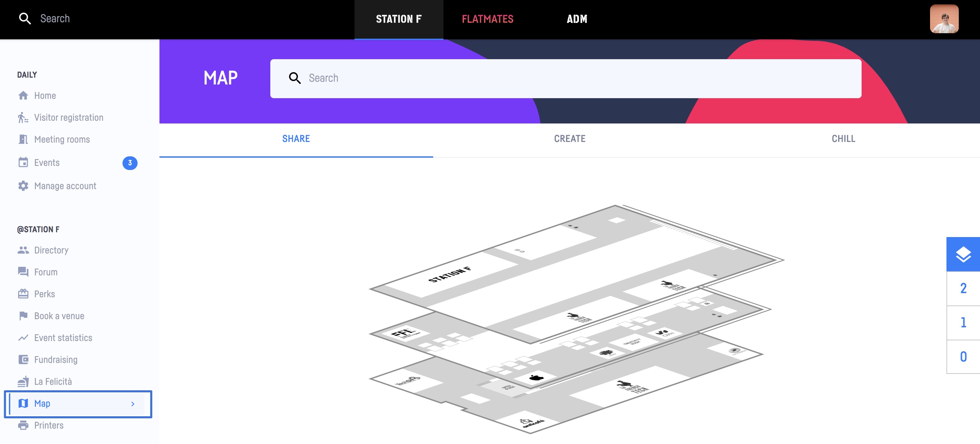Viewport: 980px width, 444px height.
Task: Click the Apple logo on the map
Action: [x=537, y=377]
